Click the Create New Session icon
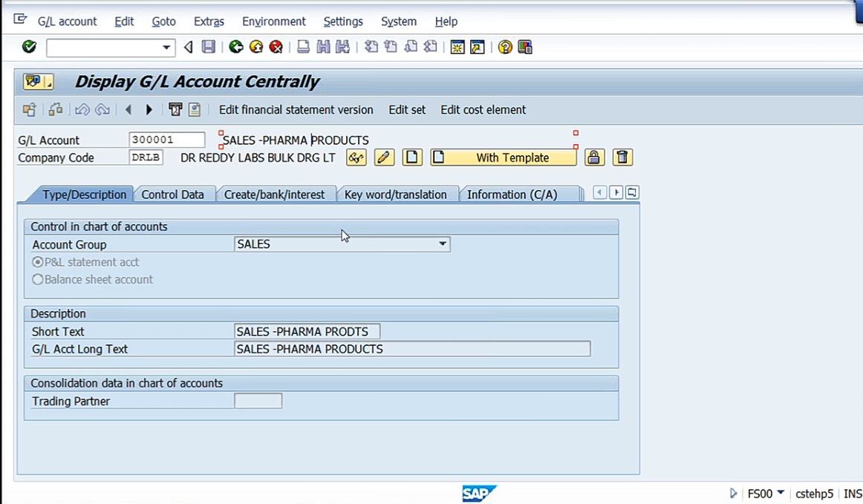Screen dimensions: 863x504 [x=457, y=47]
